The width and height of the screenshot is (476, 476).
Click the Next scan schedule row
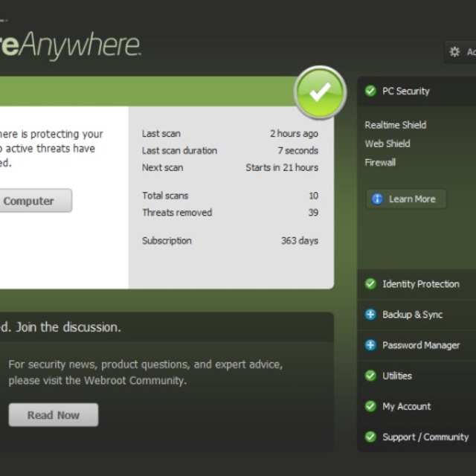tap(230, 167)
